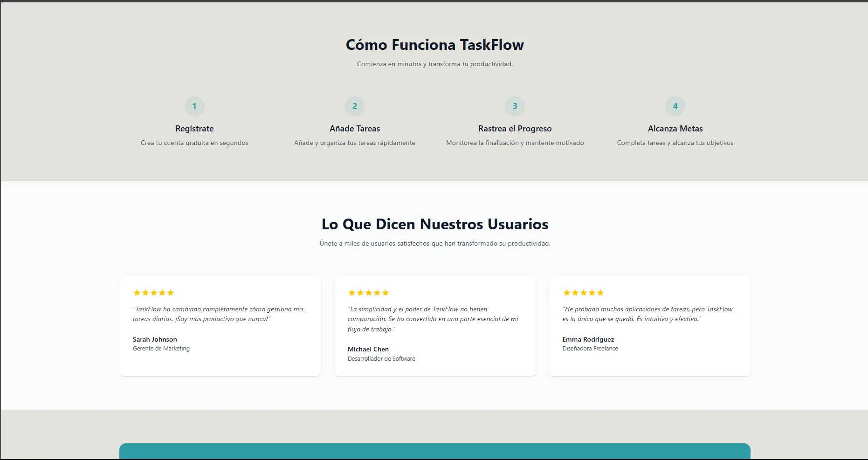The image size is (868, 460).
Task: Click the quote starting 'La simplicidad y el poder'
Action: point(433,319)
